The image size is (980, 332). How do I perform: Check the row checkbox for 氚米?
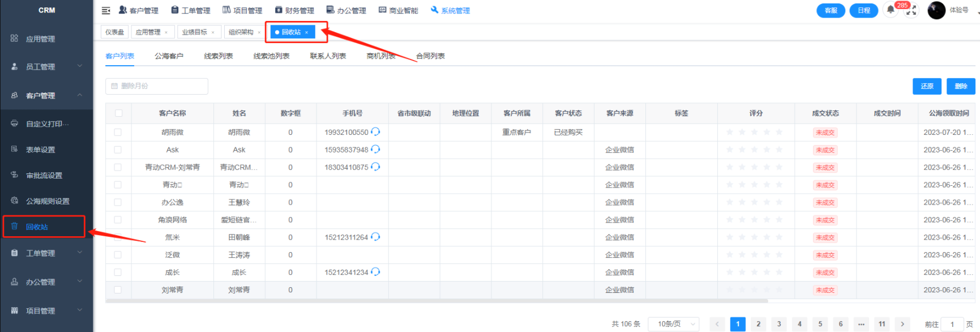coord(118,237)
